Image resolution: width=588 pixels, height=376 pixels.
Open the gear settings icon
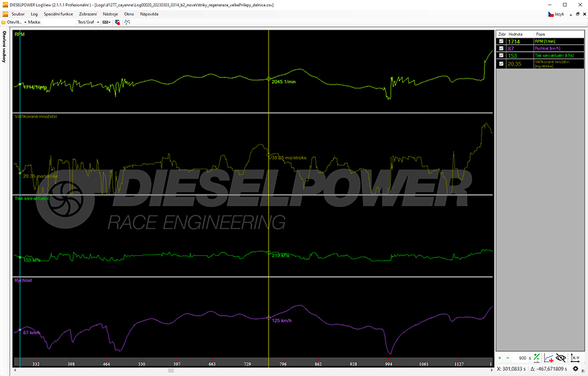(x=575, y=369)
